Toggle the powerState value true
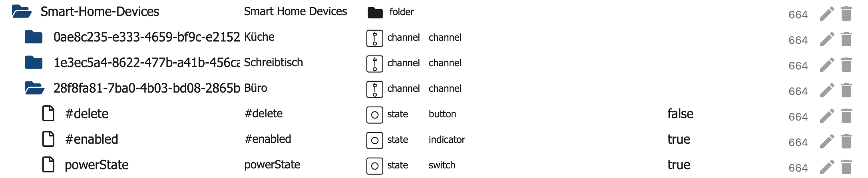 [679, 165]
